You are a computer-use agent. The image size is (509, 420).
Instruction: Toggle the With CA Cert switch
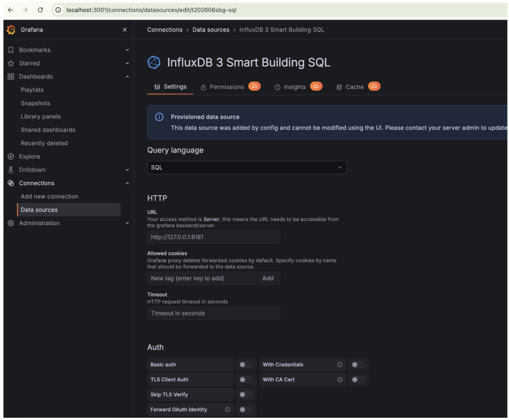[358, 380]
